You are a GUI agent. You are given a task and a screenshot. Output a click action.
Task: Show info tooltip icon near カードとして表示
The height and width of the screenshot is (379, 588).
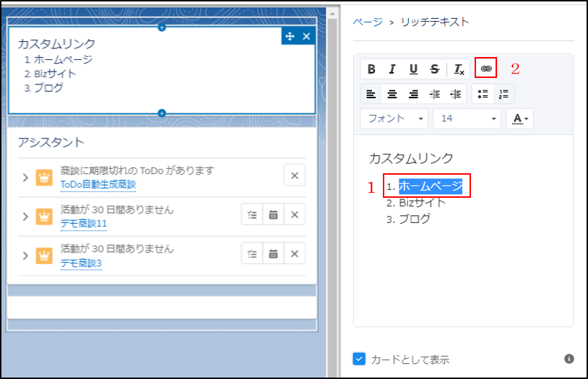pos(569,359)
